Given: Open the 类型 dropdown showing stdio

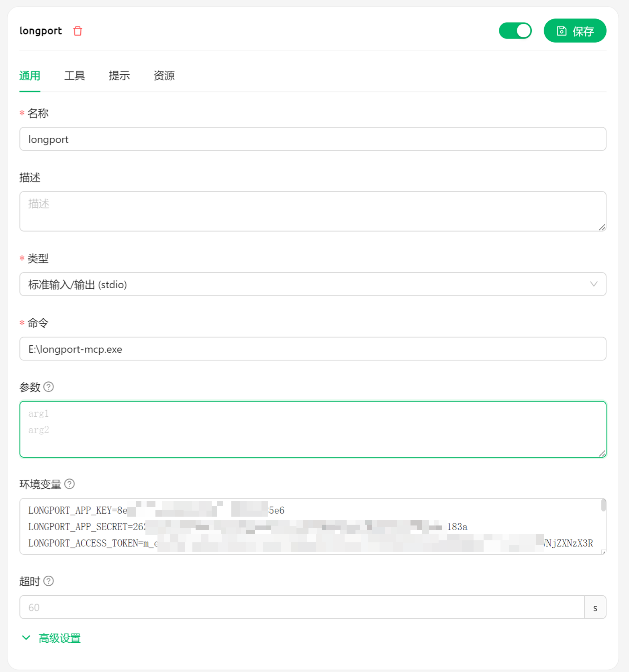Looking at the screenshot, I should 313,285.
